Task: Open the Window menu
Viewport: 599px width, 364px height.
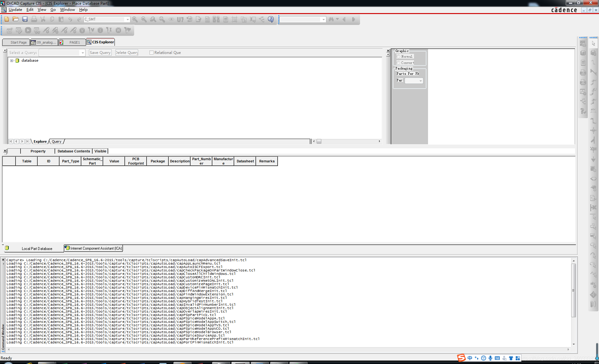Action: [67, 10]
